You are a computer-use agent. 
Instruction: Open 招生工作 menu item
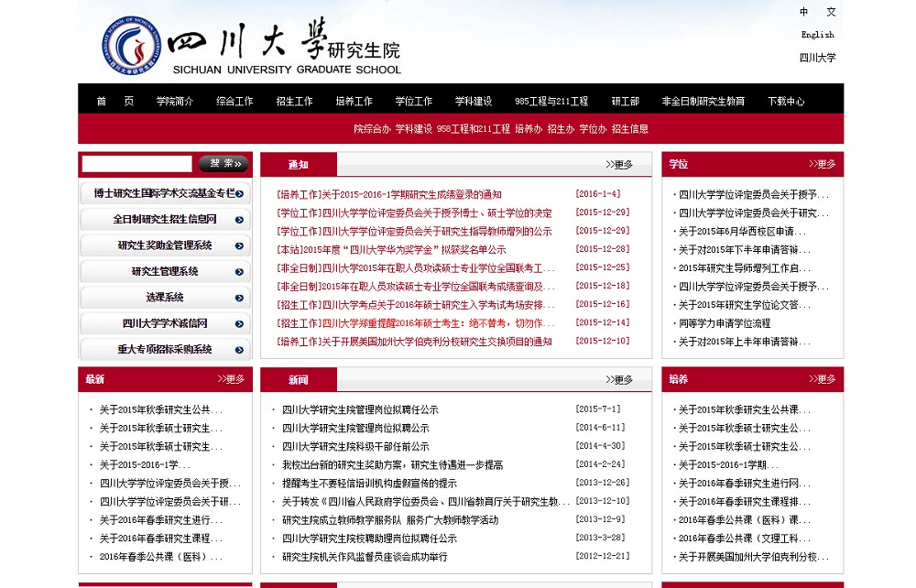[294, 101]
